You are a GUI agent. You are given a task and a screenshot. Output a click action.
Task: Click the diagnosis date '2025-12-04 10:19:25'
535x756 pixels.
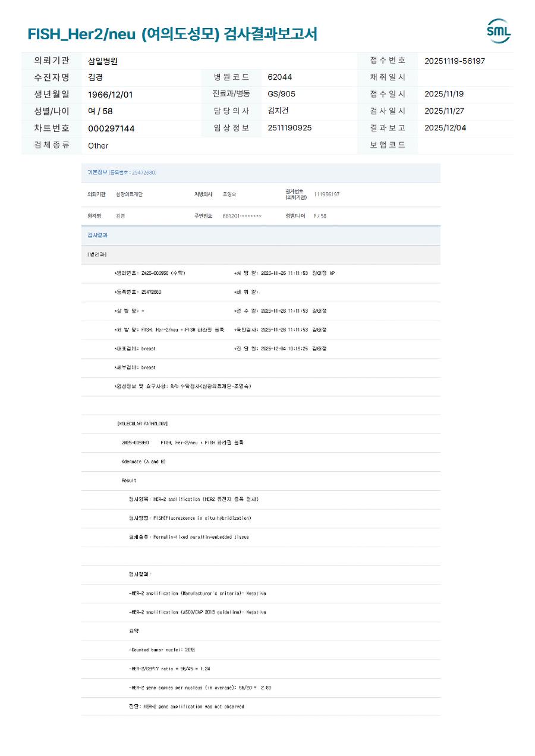click(x=284, y=349)
